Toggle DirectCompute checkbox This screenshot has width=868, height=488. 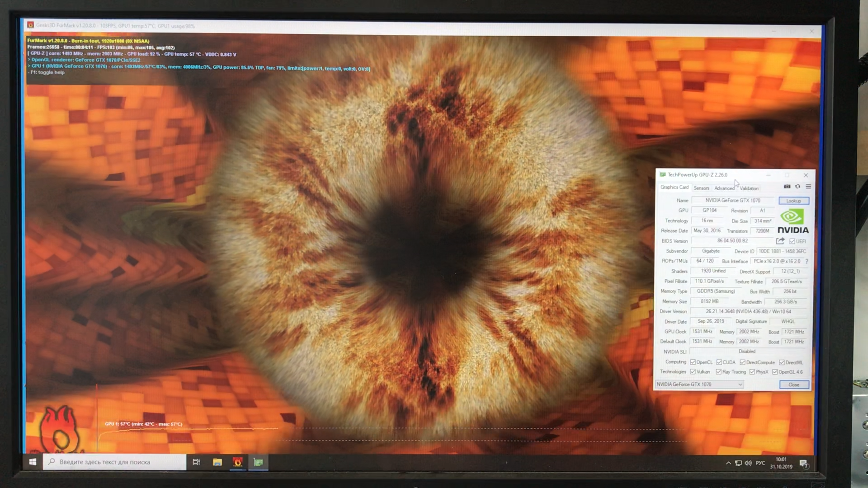pos(742,362)
